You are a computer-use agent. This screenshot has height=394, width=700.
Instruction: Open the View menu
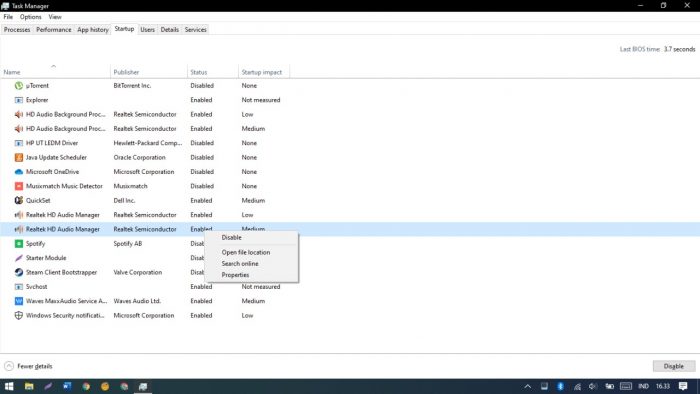point(55,17)
